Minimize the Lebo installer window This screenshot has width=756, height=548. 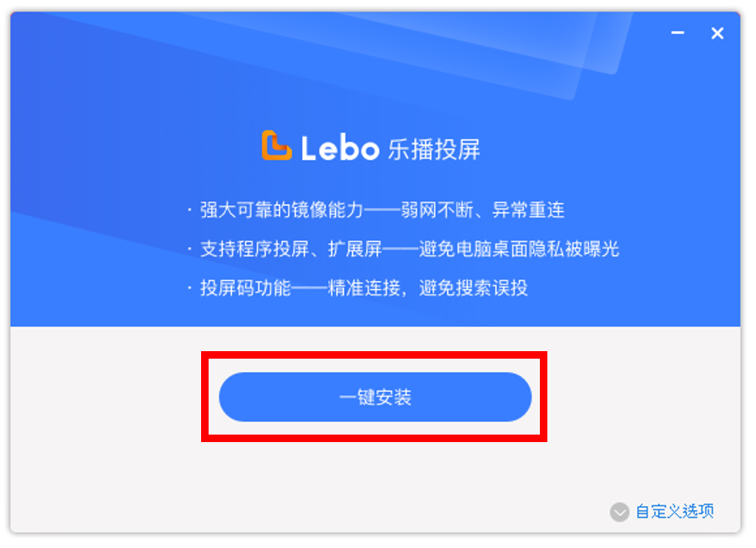[x=678, y=33]
